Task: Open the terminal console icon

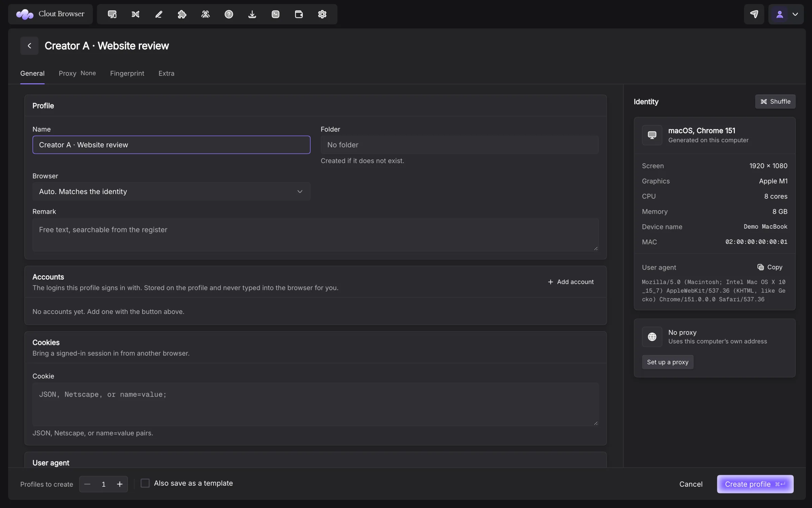Action: point(275,14)
